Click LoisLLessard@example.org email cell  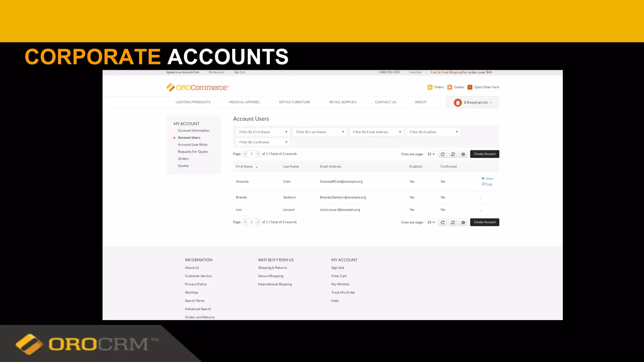(340, 210)
